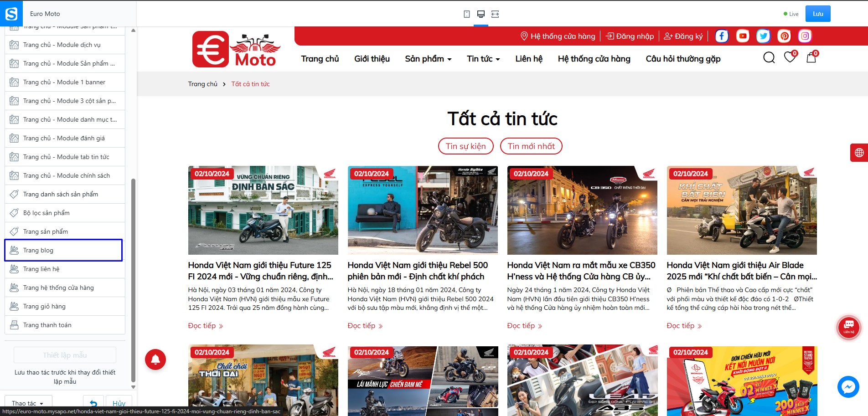This screenshot has width=868, height=416.
Task: Open the Messenger chat icon
Action: point(848,387)
